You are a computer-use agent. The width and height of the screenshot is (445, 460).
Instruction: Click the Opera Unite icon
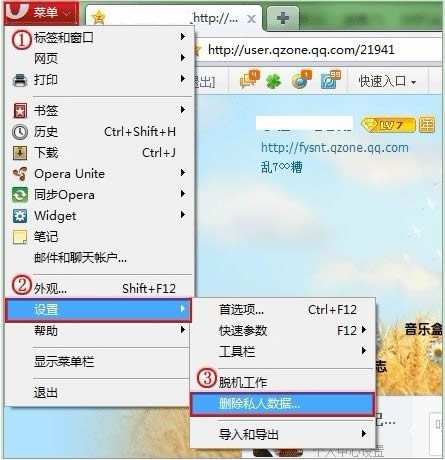point(20,174)
